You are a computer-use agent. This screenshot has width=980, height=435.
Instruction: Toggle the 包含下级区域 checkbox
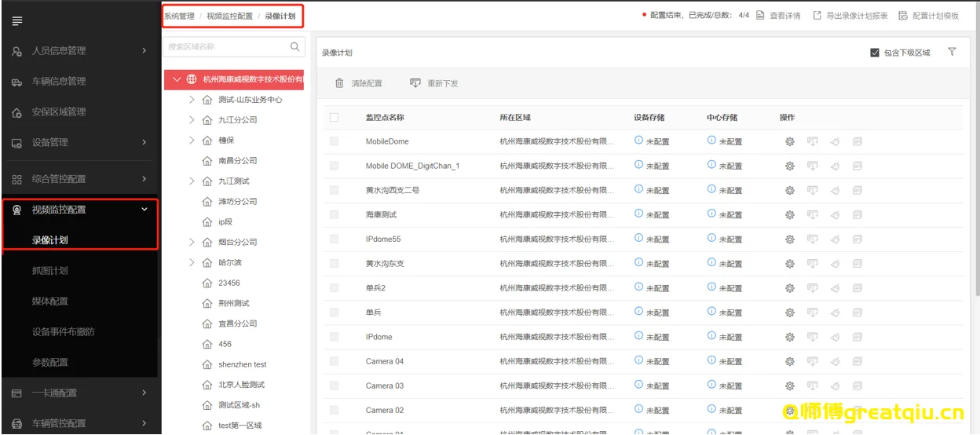point(875,53)
